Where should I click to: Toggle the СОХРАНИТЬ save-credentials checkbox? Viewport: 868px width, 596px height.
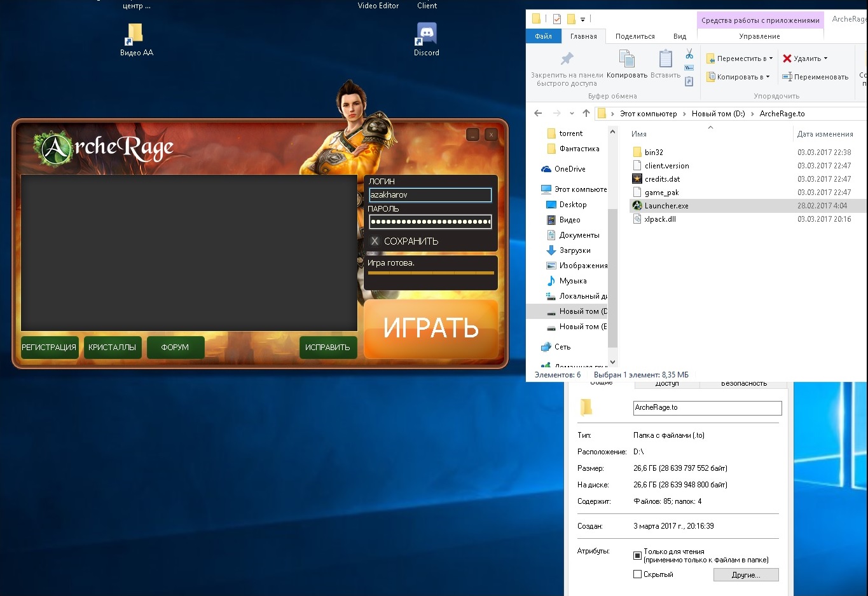coord(375,241)
